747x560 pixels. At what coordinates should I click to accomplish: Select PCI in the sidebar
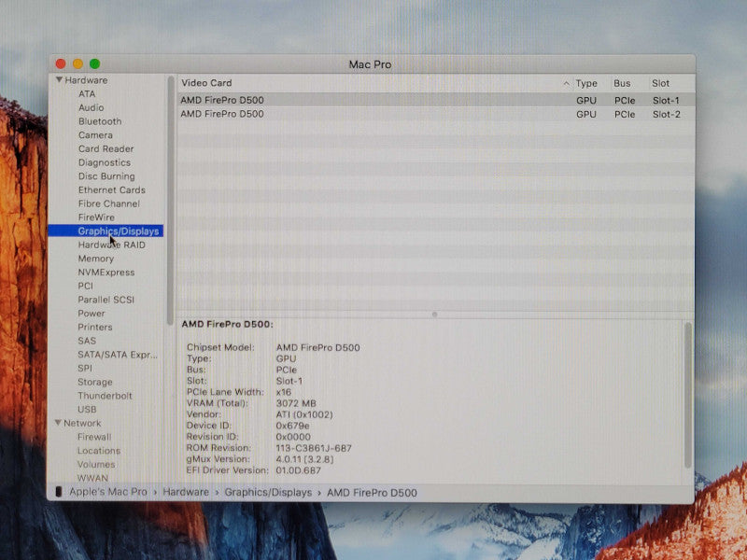85,286
